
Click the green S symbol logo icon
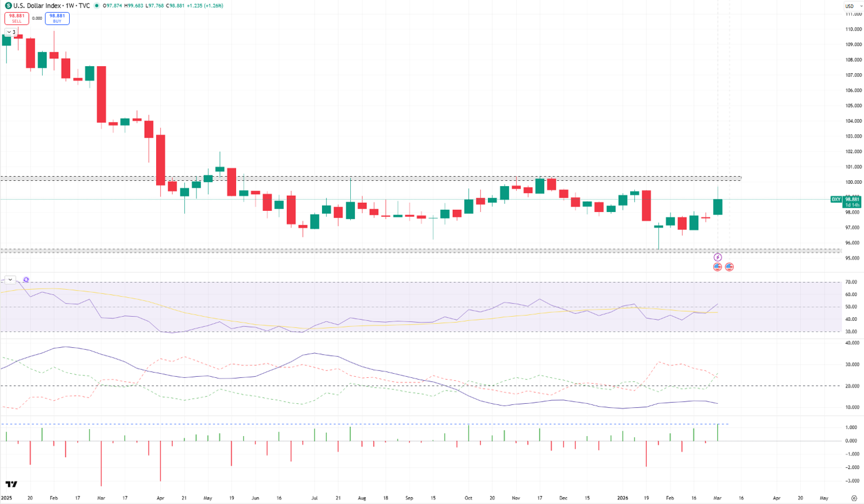(x=9, y=6)
